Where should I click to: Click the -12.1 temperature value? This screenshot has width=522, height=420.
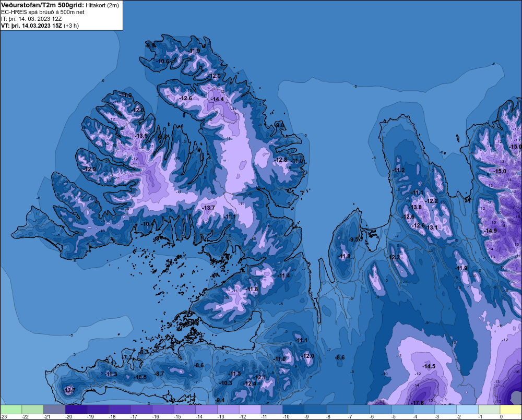tap(259, 377)
